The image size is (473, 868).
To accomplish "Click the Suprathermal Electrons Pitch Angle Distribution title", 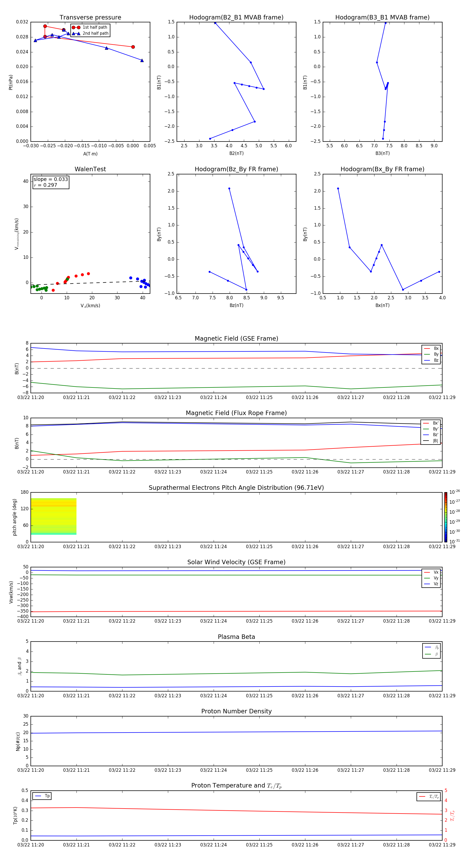I will point(236,488).
